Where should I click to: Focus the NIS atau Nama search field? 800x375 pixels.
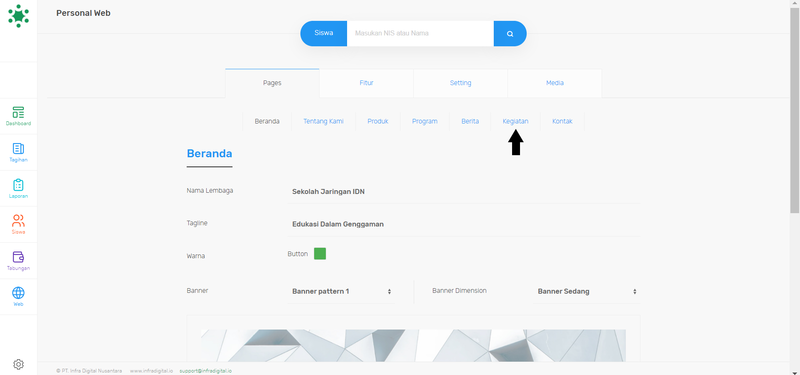(420, 34)
